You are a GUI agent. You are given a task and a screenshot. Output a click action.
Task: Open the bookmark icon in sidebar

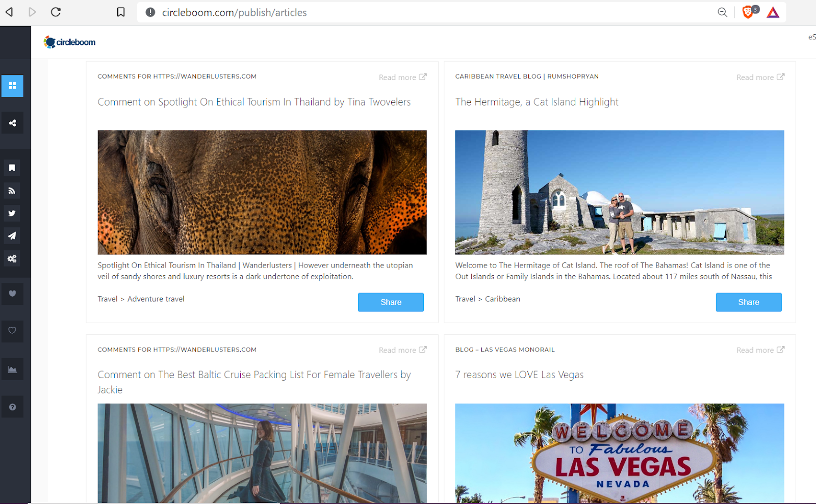coord(12,168)
